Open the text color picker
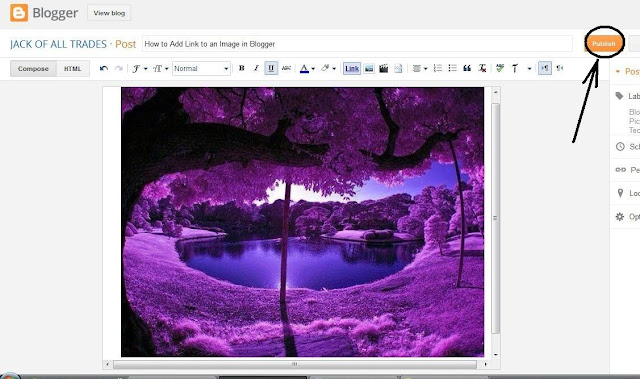The height and width of the screenshot is (379, 640). pyautogui.click(x=307, y=69)
